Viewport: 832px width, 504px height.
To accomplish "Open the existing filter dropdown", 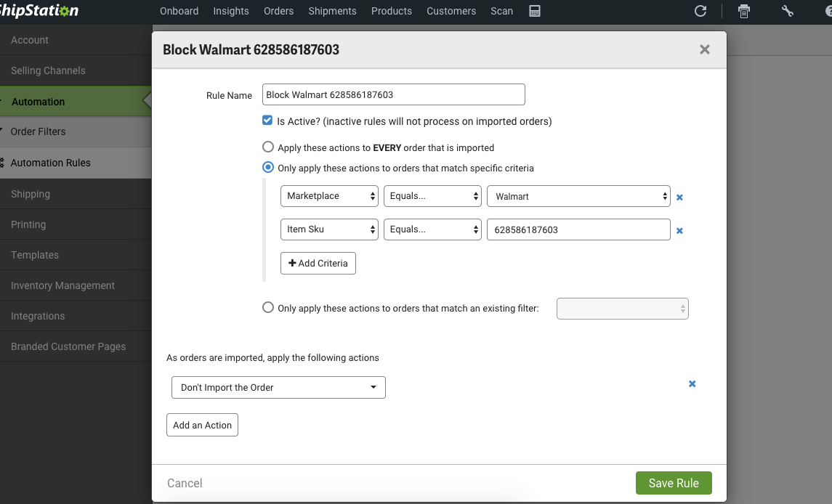I will [623, 309].
